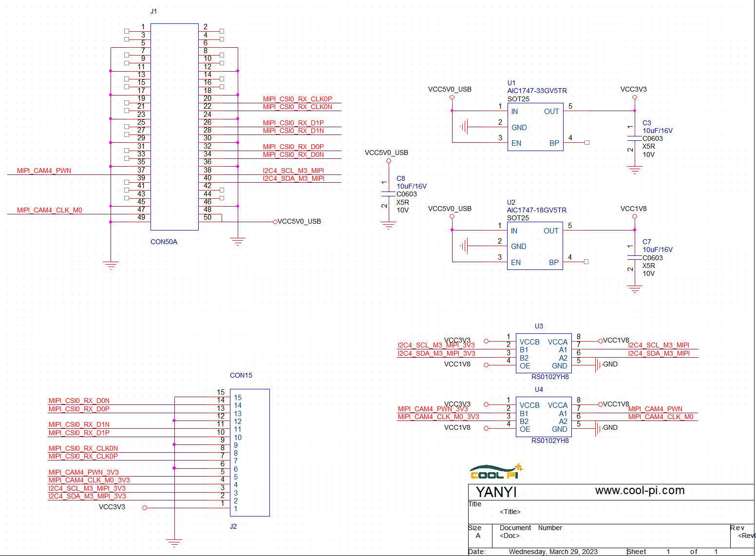Select I2C4_SDA_M3_MIPI_3V3 label at J2 pin 2
This screenshot has height=556, width=756.
click(x=87, y=496)
